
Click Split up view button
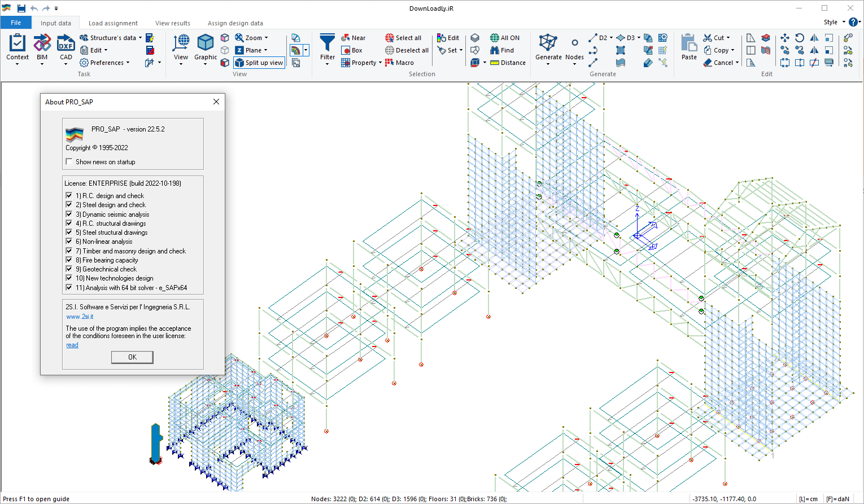259,62
